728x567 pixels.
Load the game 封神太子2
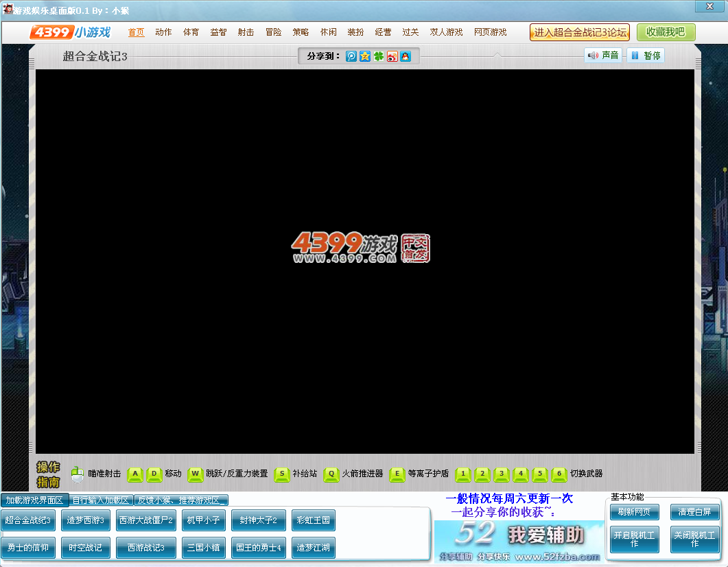point(258,520)
